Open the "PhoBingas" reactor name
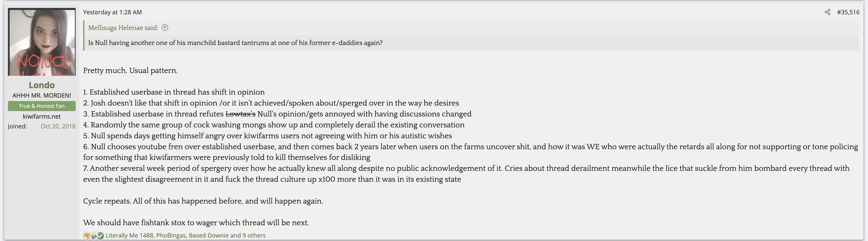Viewport: 868px width, 241px height. coord(171,235)
